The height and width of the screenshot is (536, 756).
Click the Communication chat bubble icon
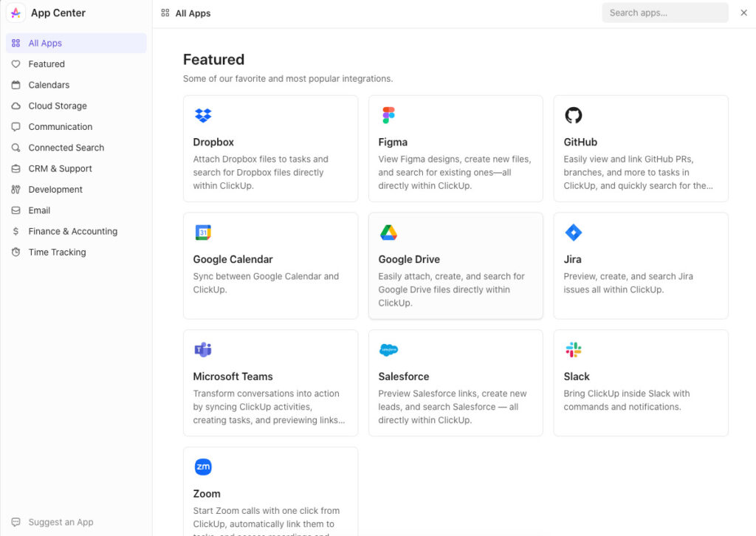point(16,127)
